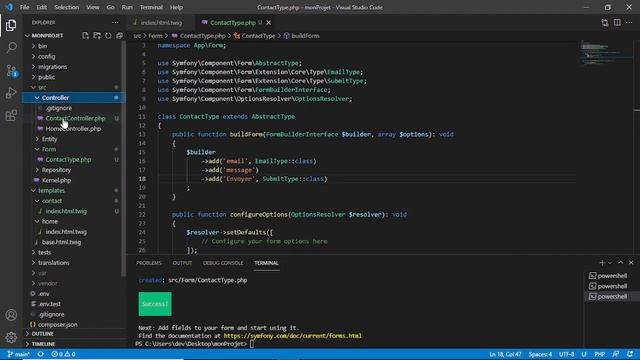Synchronize changes in status bar

[x=40, y=354]
